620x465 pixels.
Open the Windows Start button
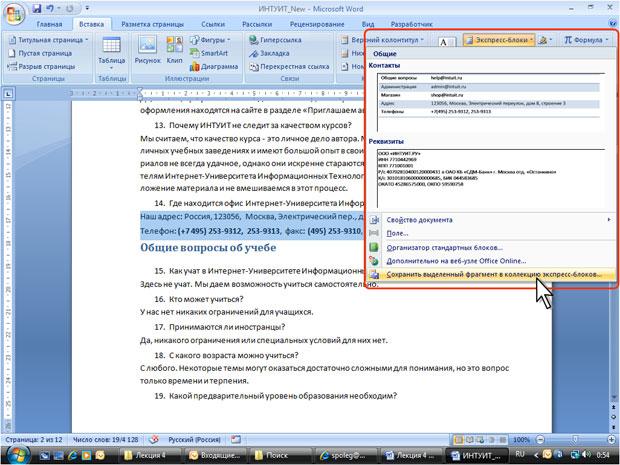pyautogui.click(x=17, y=455)
